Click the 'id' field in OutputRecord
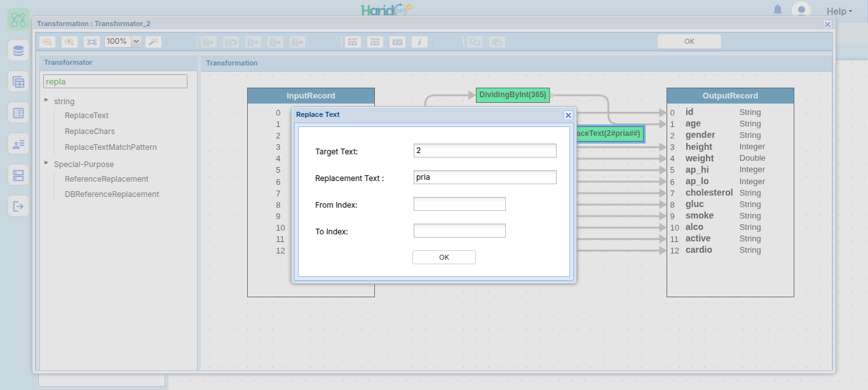The width and height of the screenshot is (868, 390). pyautogui.click(x=689, y=112)
